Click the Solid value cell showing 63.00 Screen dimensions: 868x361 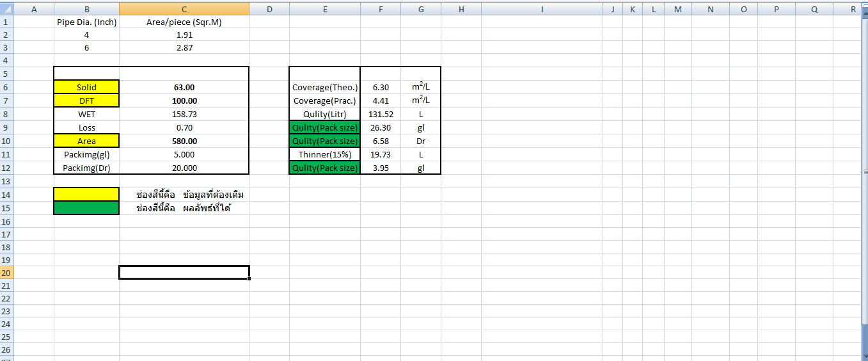(x=184, y=87)
